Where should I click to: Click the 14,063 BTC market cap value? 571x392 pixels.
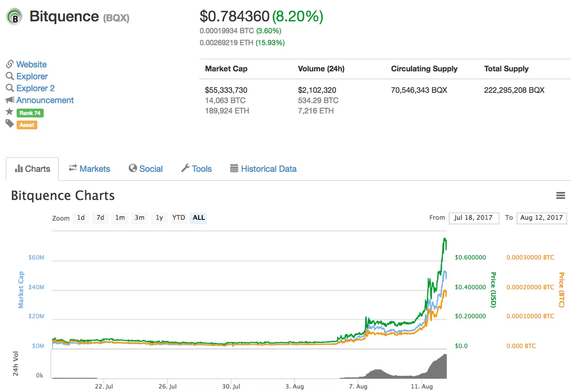tap(225, 100)
